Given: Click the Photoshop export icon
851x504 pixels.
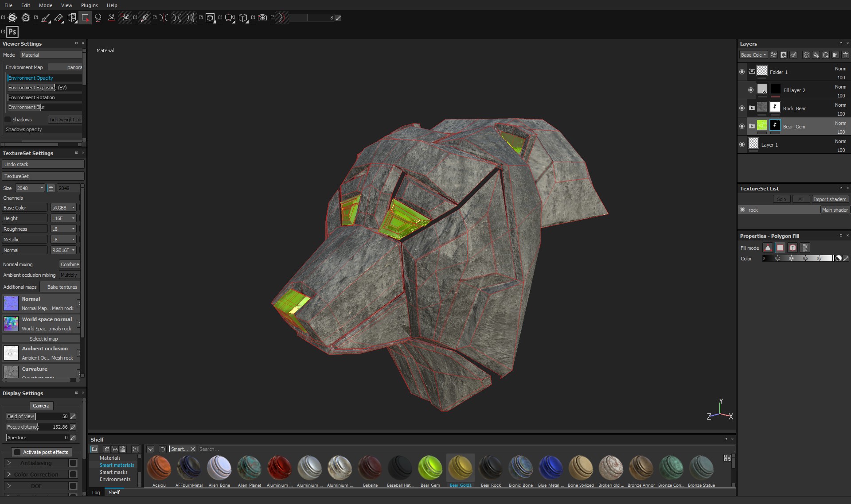Looking at the screenshot, I should 12,32.
